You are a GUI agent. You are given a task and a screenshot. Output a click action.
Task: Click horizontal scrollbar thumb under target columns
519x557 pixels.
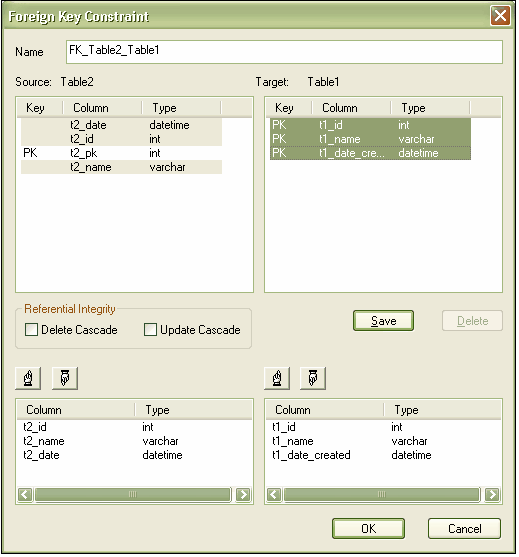pos(382,494)
